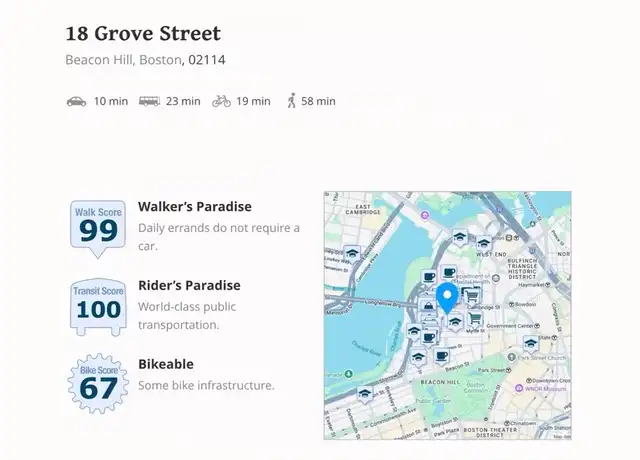Click the Haymarket station symbol
The image size is (640, 460).
tap(548, 284)
